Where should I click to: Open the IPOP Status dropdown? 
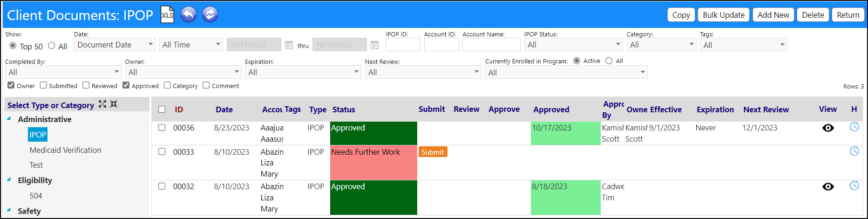pyautogui.click(x=573, y=45)
